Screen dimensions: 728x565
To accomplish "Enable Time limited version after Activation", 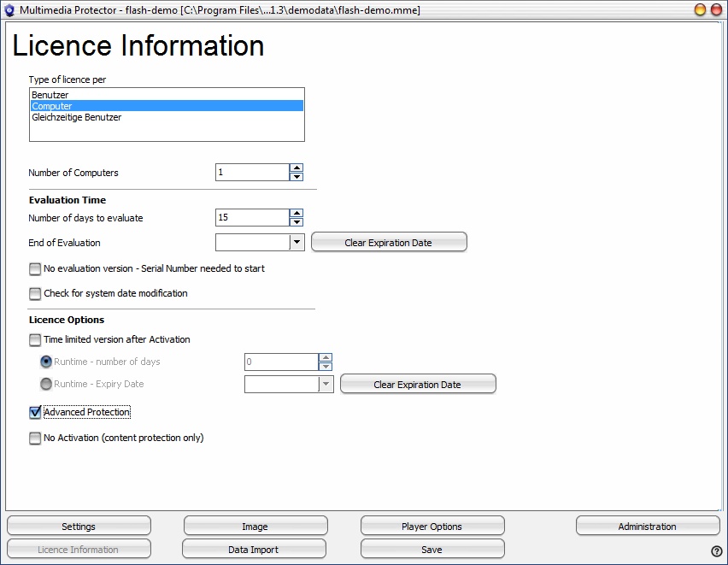I will (35, 339).
